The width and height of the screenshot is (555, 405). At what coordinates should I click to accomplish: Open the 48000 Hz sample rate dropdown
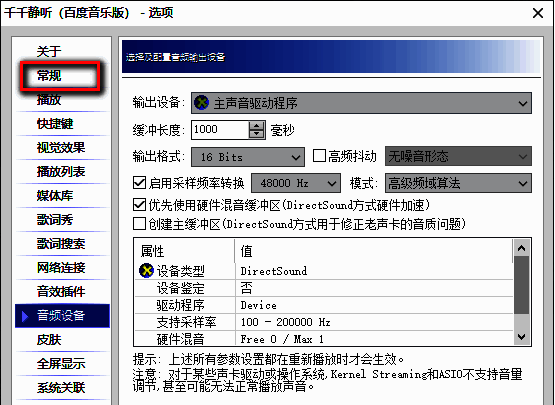tap(296, 183)
